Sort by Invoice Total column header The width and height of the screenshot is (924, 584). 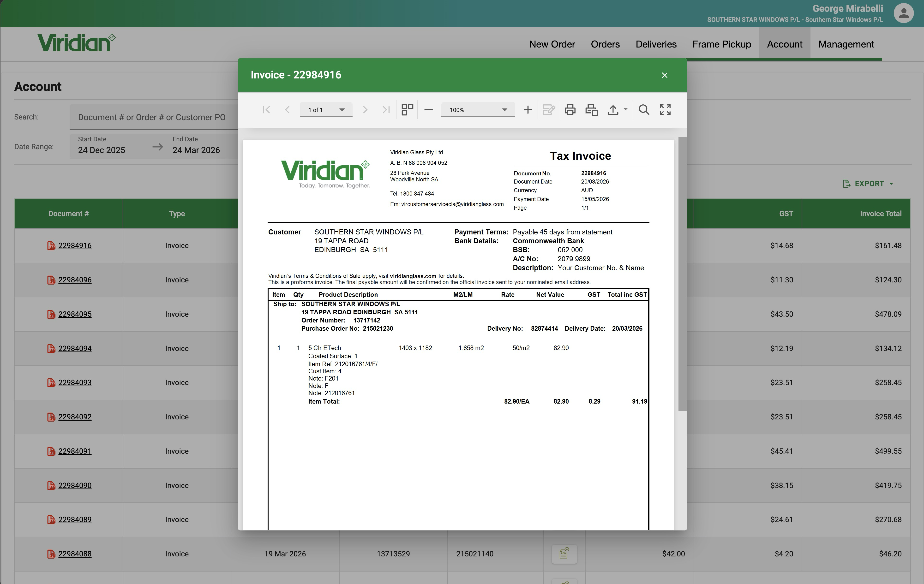pyautogui.click(x=856, y=214)
